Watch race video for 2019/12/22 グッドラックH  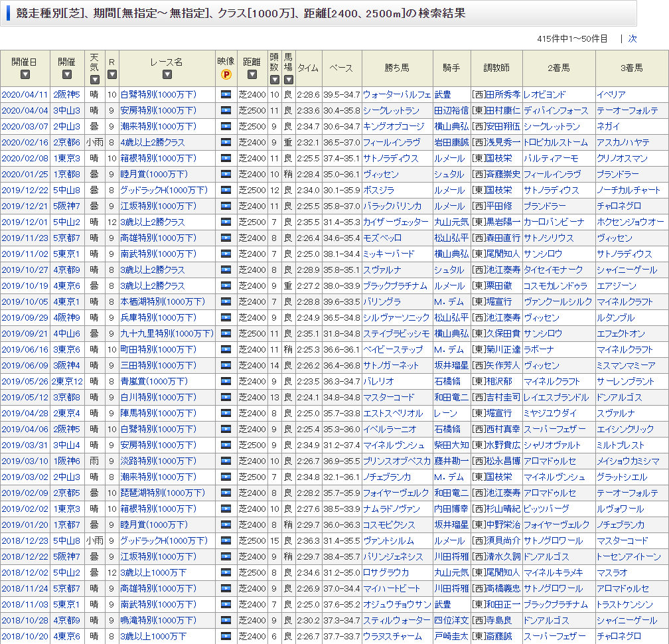[x=226, y=190]
